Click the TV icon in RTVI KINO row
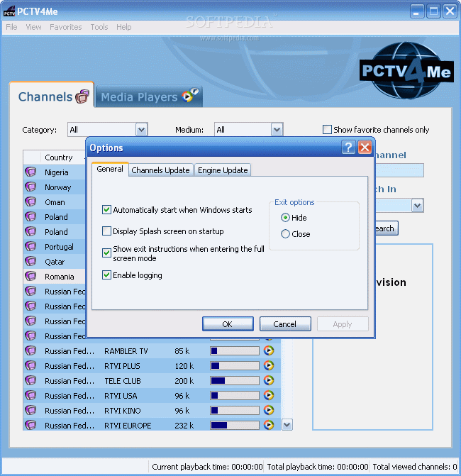 tap(30, 411)
